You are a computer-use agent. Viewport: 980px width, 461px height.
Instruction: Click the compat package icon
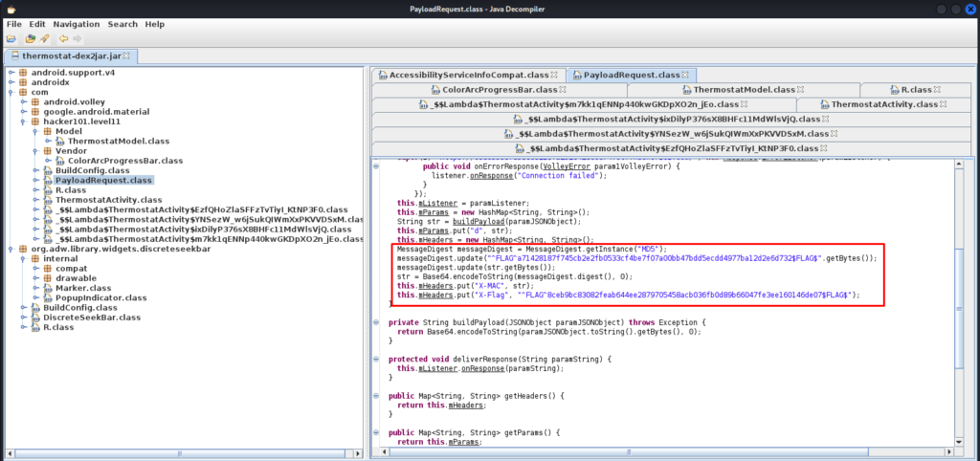coord(48,269)
